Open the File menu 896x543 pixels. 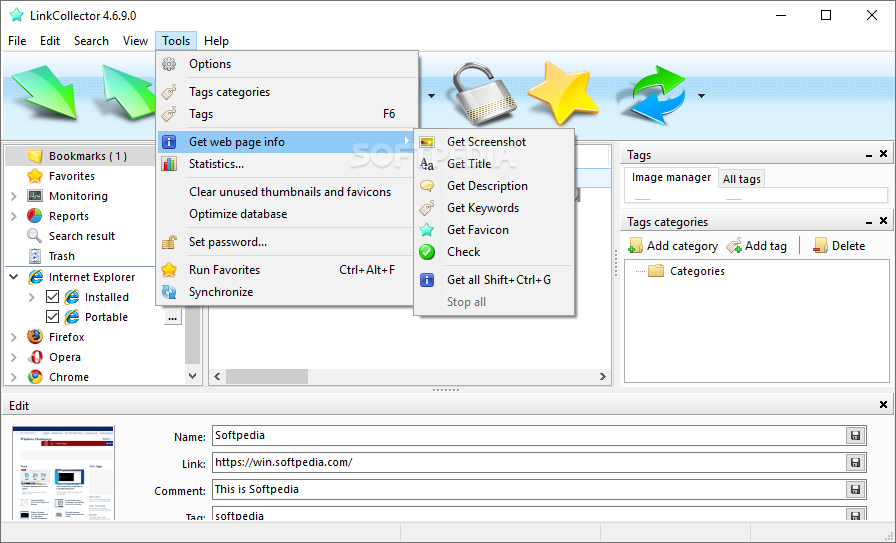coord(17,41)
